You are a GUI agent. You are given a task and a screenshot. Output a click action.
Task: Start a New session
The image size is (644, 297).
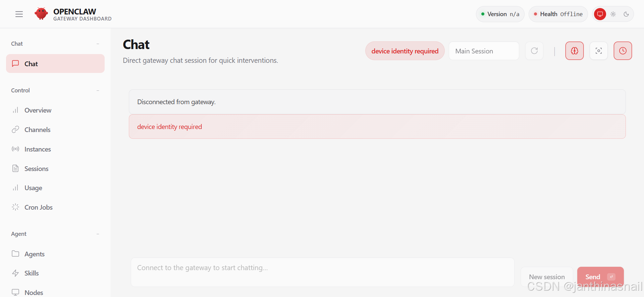tap(547, 277)
